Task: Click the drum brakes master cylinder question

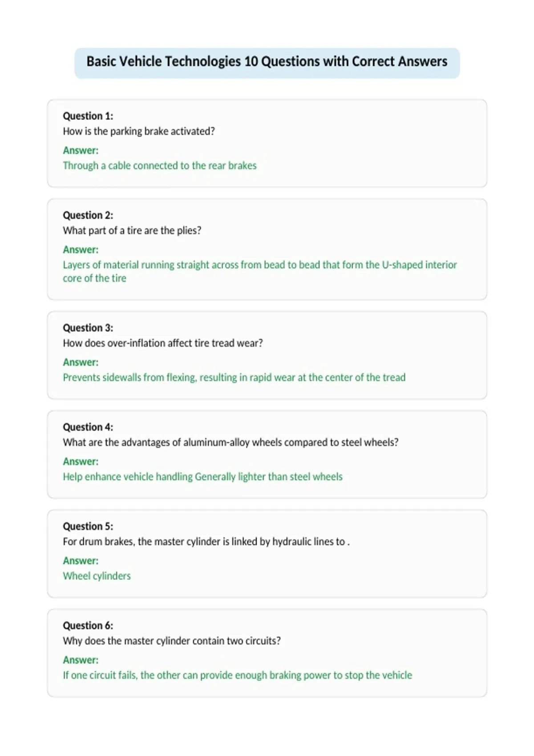Action: coord(206,542)
